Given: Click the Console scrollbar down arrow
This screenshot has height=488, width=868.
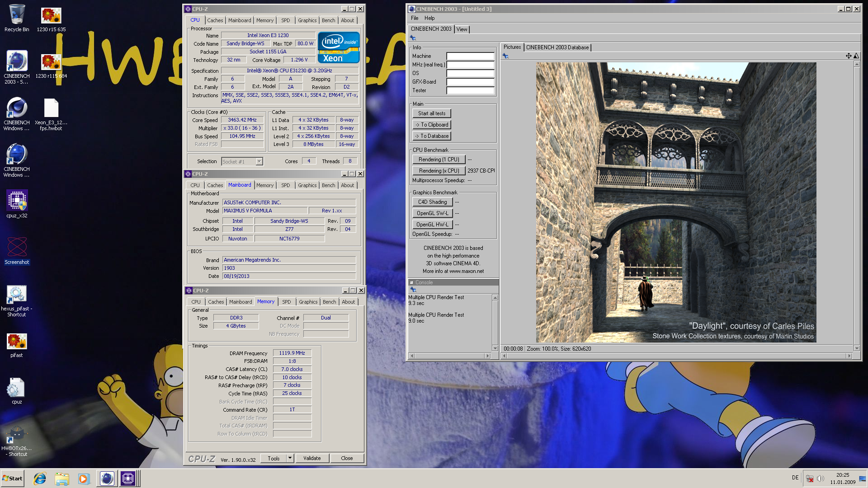Looking at the screenshot, I should [x=495, y=348].
